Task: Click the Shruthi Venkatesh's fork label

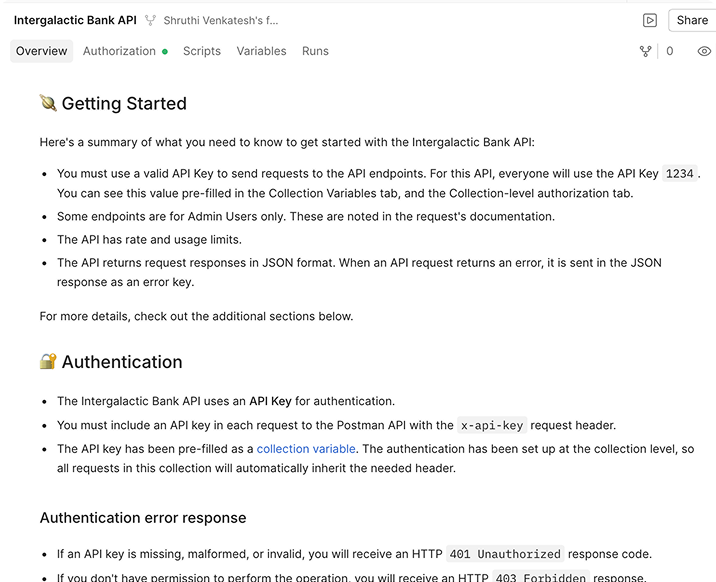Action: (221, 20)
